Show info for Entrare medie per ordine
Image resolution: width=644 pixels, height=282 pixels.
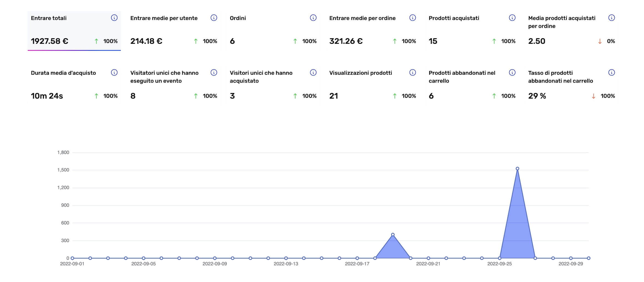[412, 18]
